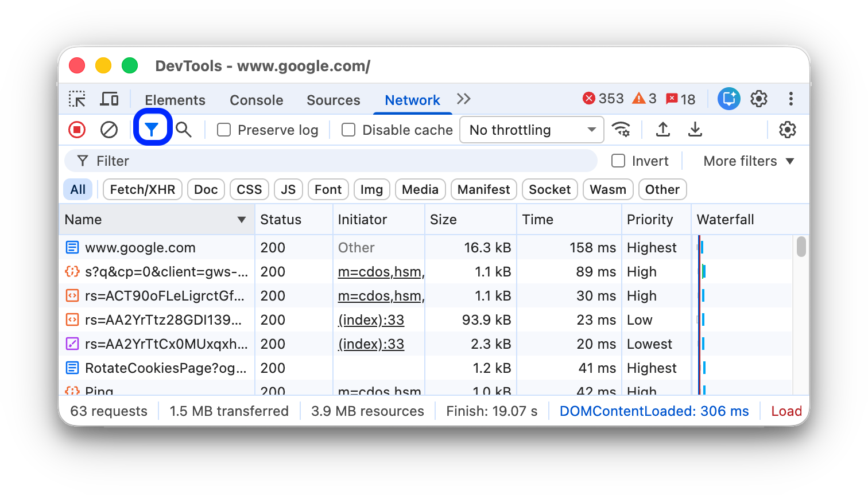Switch to the Elements tab
This screenshot has width=868, height=495.
pos(175,100)
